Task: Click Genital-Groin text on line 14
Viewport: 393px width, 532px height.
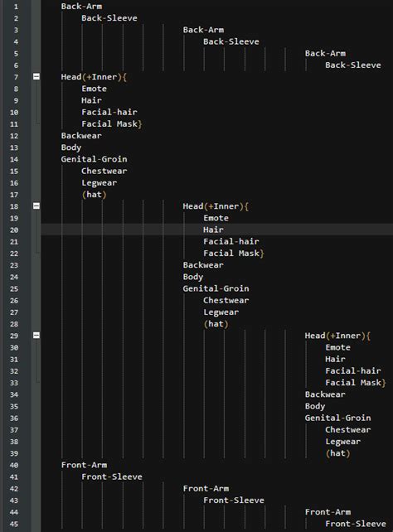Action: pyautogui.click(x=94, y=159)
